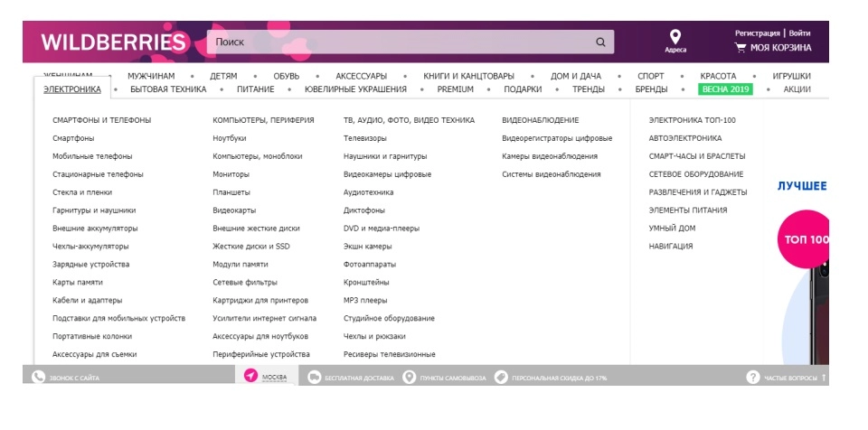The width and height of the screenshot is (868, 430).
Task: Open Электроника ТОП-100 link
Action: tap(693, 120)
